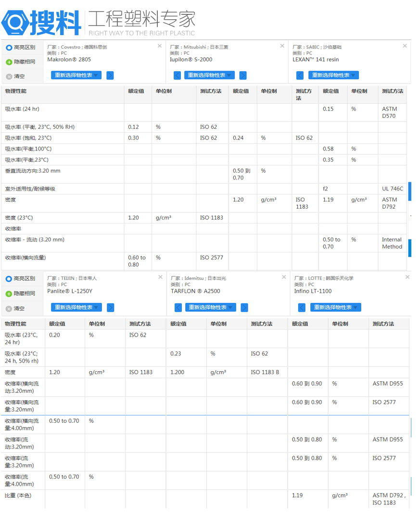Close the Iupilon S-2000 column
Viewport: 420px width, 527px height.
pos(282,46)
